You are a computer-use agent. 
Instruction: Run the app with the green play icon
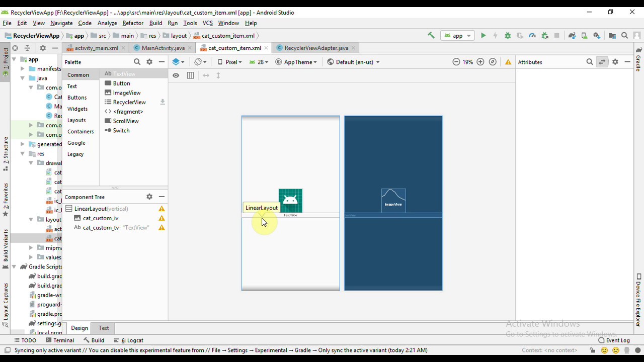point(484,35)
